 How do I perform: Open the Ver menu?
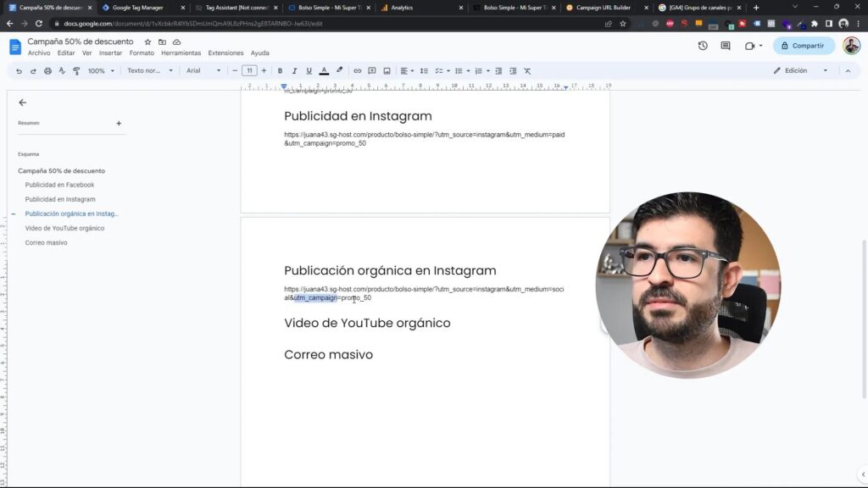point(87,53)
